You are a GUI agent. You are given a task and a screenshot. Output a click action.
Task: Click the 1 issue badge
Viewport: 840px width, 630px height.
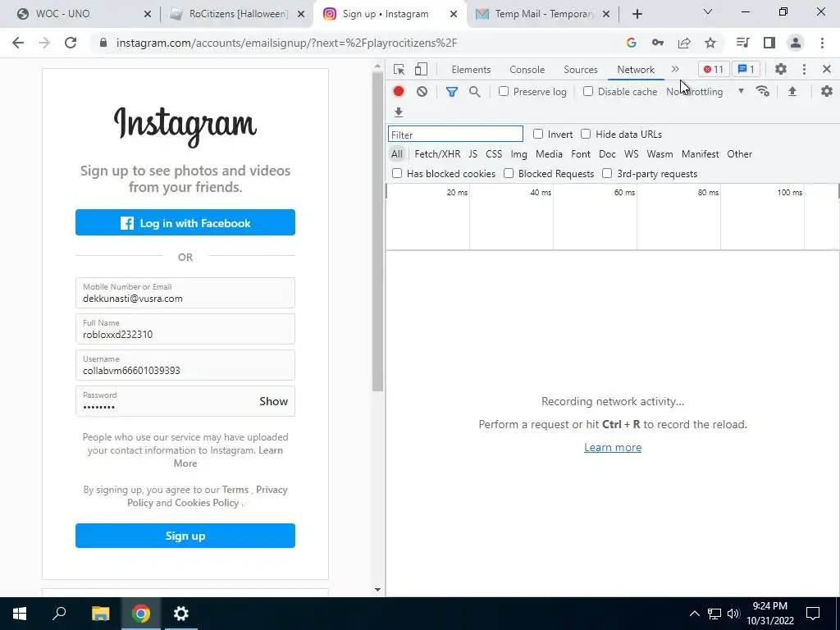[746, 69]
